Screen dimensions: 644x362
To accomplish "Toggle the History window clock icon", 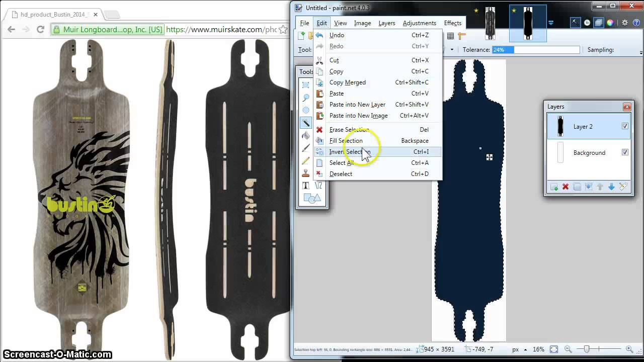I will tap(587, 23).
